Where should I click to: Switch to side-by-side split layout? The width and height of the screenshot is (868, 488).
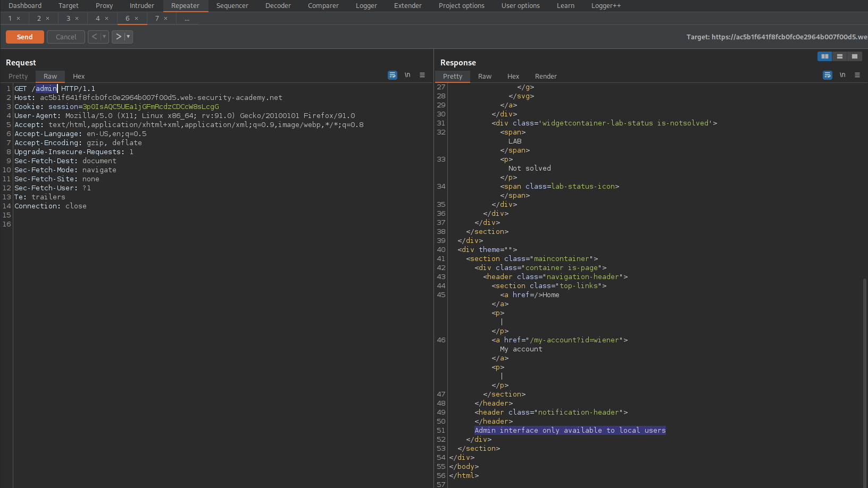coord(825,56)
